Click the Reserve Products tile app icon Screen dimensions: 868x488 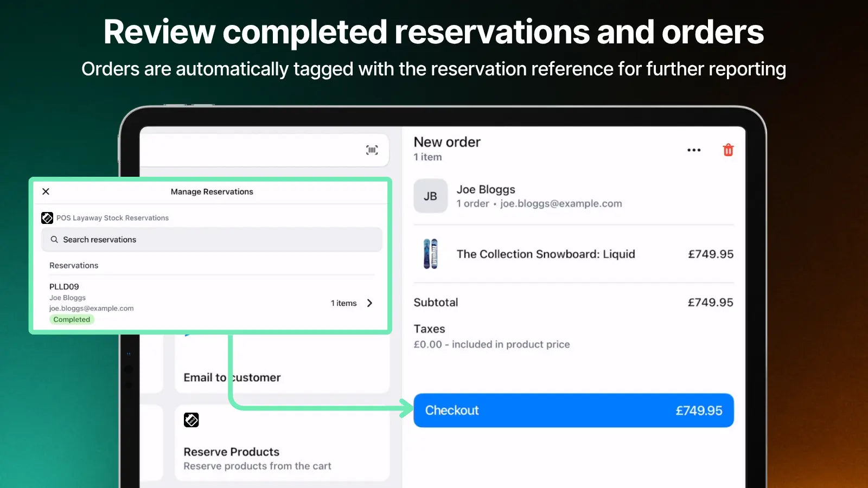coord(191,420)
